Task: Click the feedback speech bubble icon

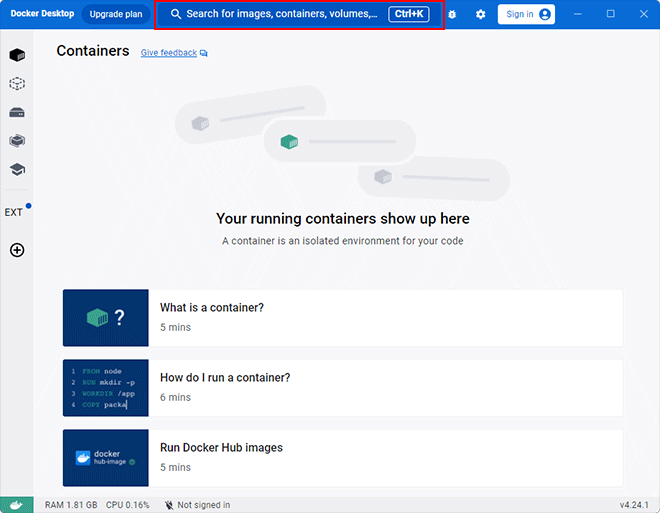Action: pyautogui.click(x=204, y=53)
